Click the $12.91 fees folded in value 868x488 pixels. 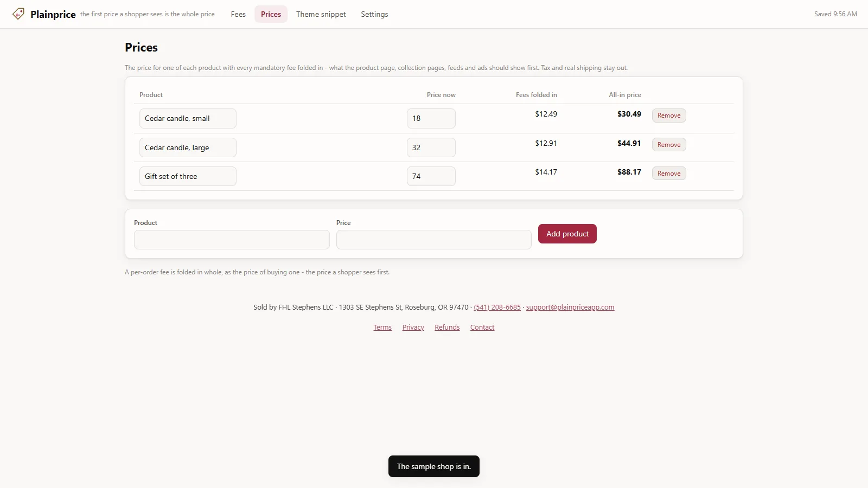point(546,143)
